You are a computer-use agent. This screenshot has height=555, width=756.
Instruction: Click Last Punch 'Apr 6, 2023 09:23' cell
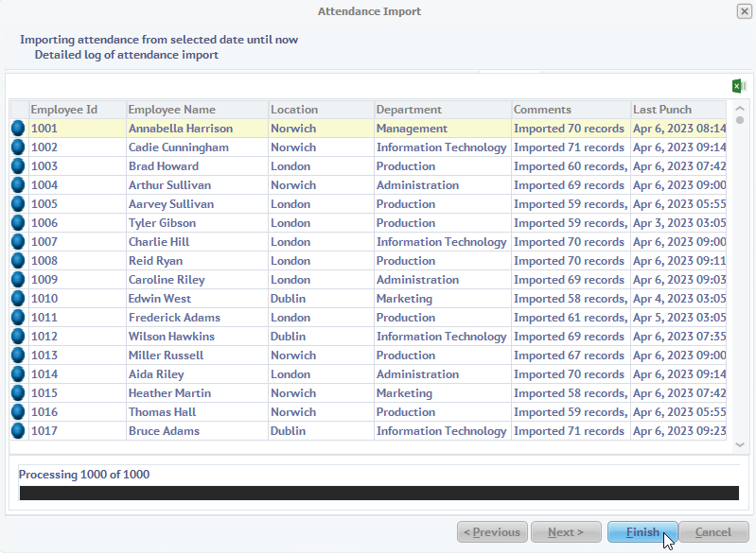coord(678,431)
